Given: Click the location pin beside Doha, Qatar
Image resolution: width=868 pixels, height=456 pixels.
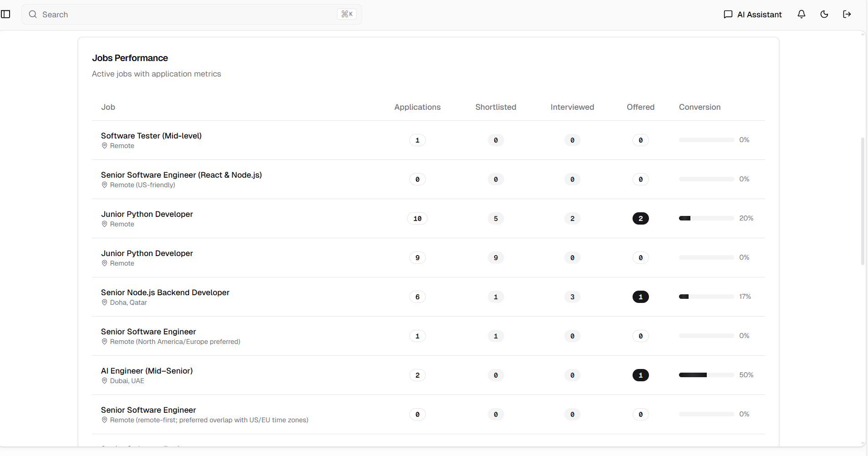Looking at the screenshot, I should click(104, 302).
